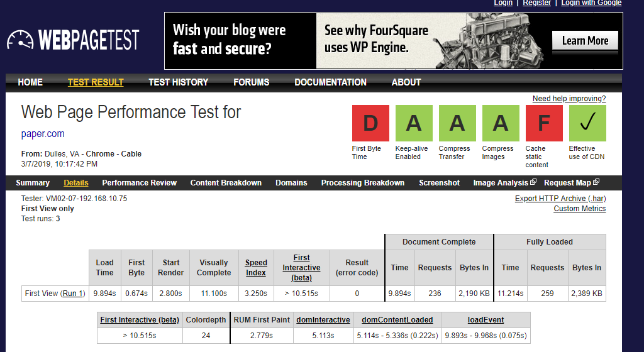
Task: Click the Compress Transfer A grade box
Action: (x=457, y=123)
